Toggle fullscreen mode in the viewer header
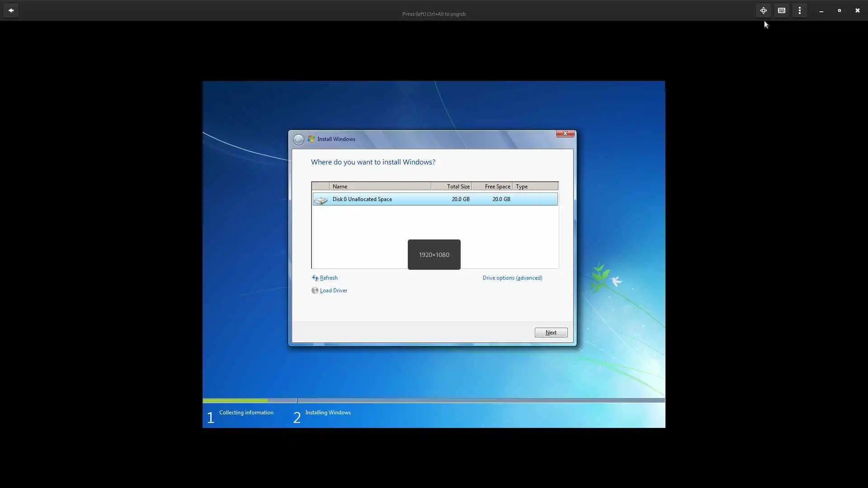 click(x=764, y=10)
